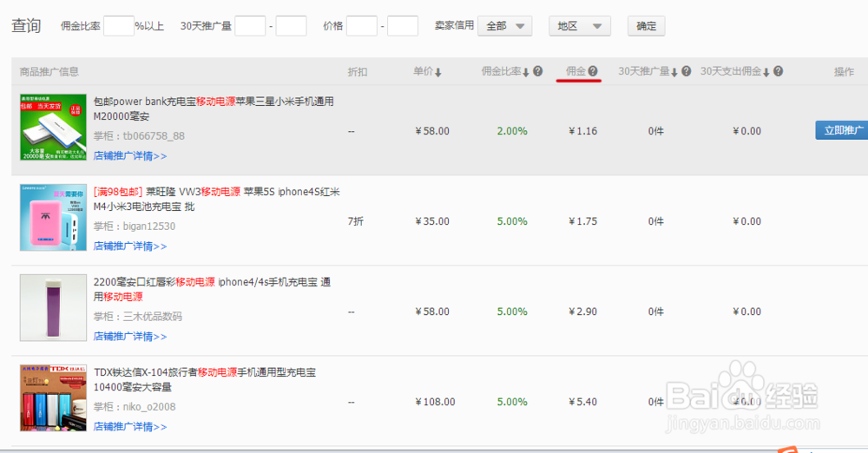Sort by 佣金比率 using arrow icon
Viewport: 868px width, 453px height.
click(x=526, y=73)
